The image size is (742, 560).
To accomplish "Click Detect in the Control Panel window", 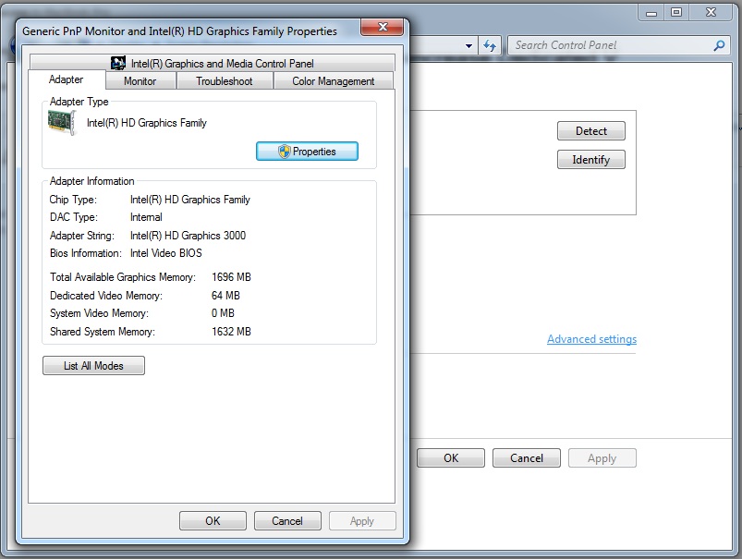I will coord(591,131).
